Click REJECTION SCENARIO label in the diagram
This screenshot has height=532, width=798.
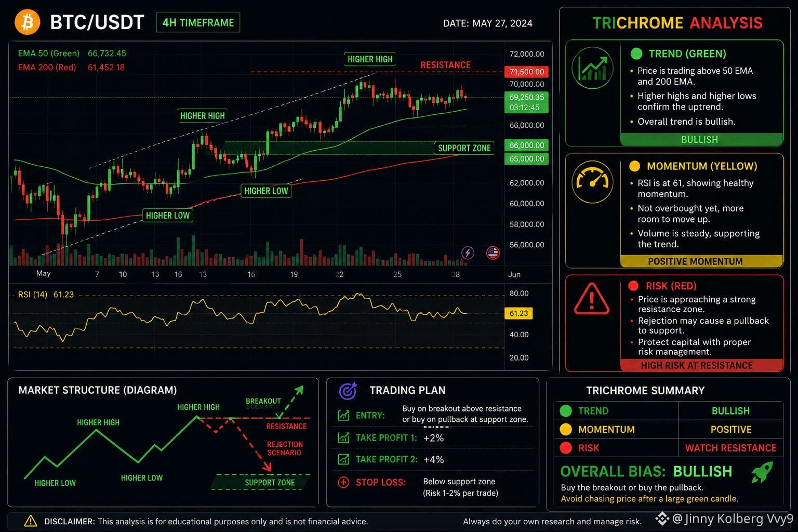click(x=285, y=448)
